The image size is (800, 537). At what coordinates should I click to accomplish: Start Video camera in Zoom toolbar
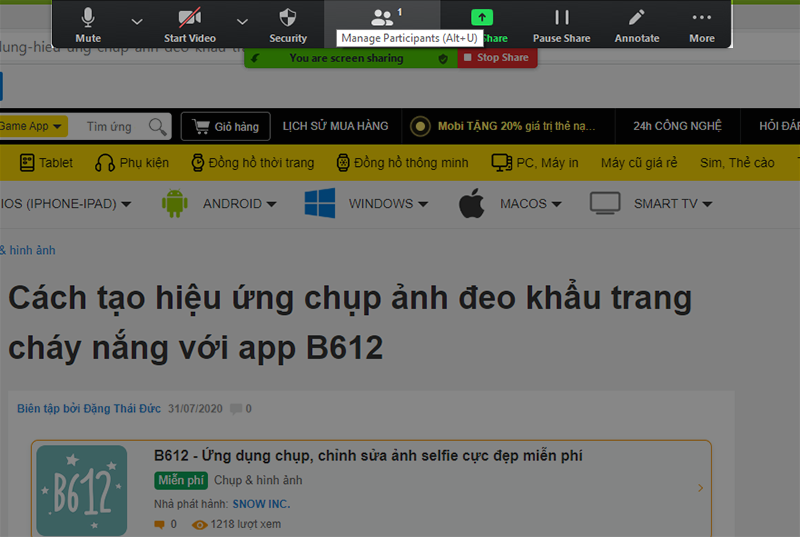tap(189, 24)
